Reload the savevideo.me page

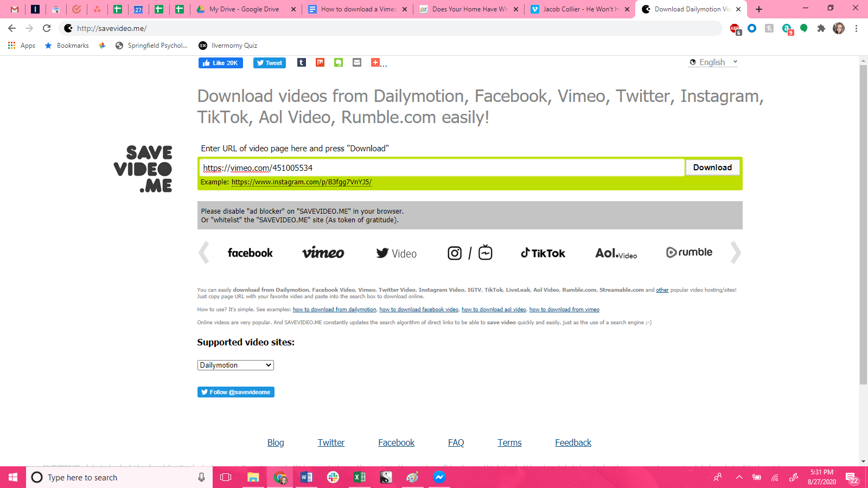[x=47, y=28]
